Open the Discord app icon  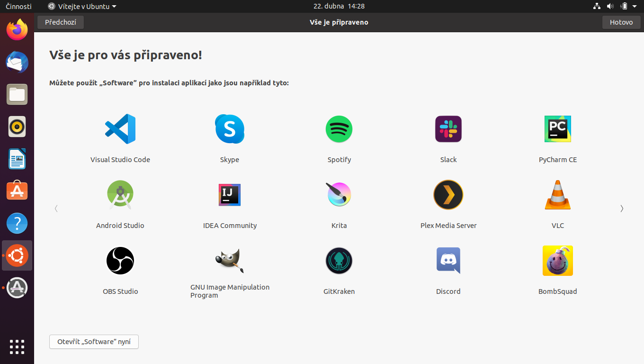(448, 261)
